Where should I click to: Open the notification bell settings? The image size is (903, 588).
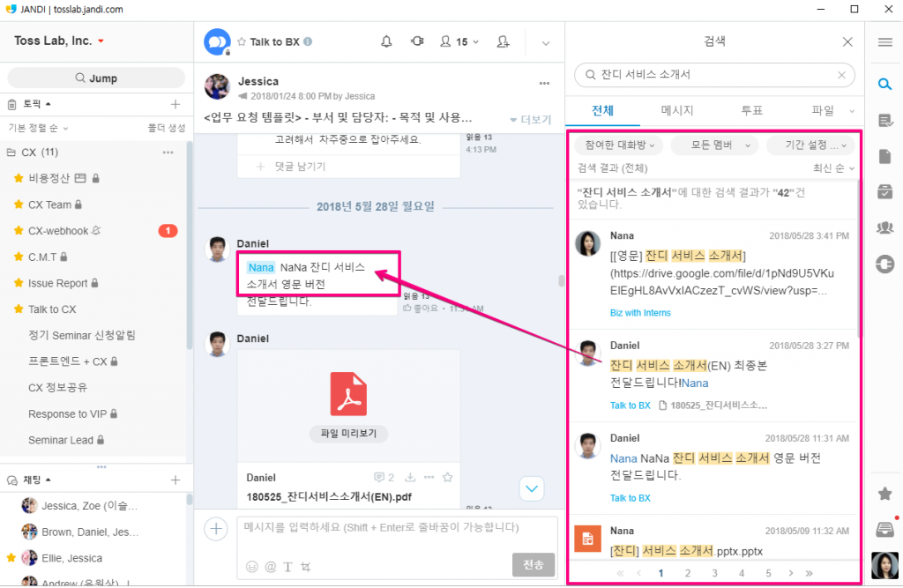(386, 41)
